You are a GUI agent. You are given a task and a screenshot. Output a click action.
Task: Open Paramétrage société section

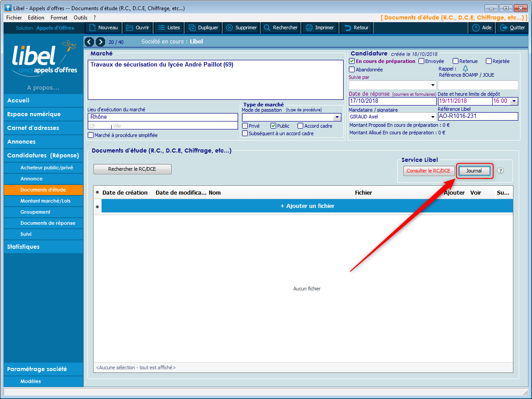point(43,369)
